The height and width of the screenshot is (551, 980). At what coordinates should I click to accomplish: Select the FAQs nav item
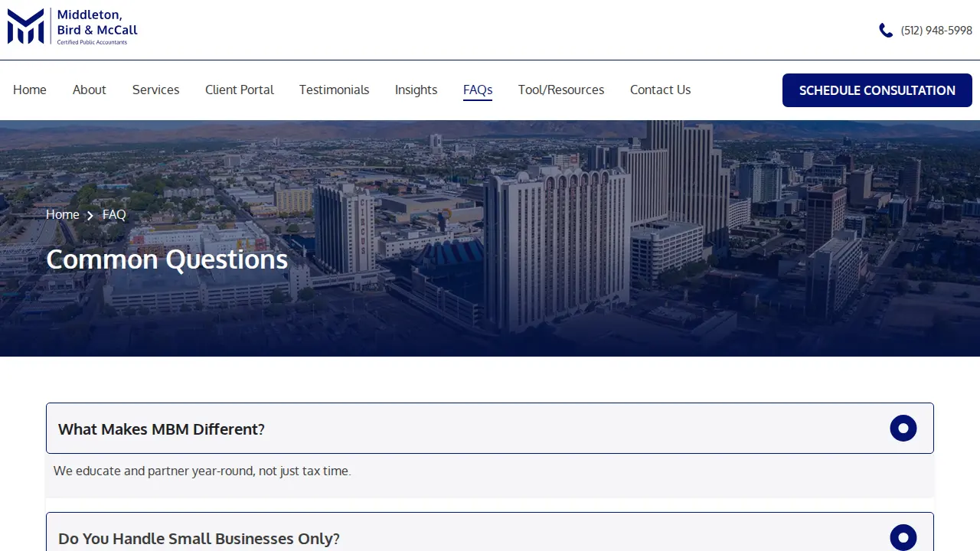pyautogui.click(x=478, y=90)
